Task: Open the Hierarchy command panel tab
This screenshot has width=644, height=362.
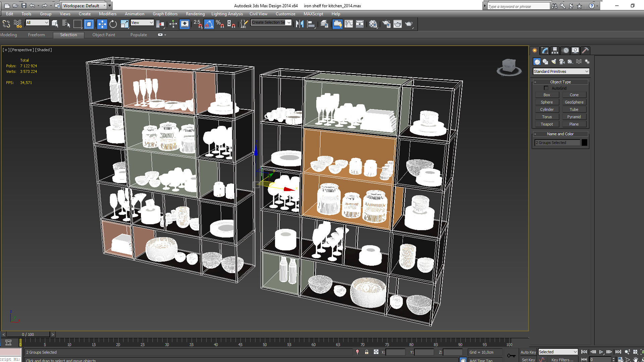Action: [555, 51]
